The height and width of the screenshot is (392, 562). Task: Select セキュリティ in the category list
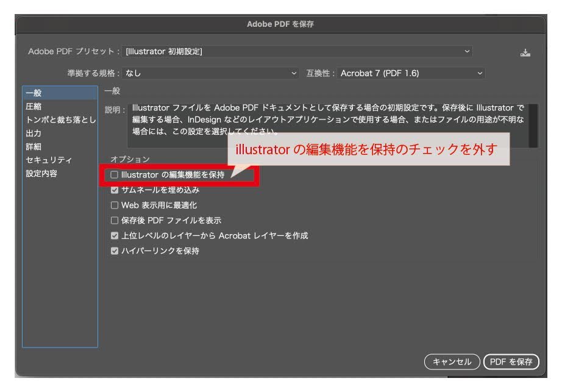(x=60, y=160)
